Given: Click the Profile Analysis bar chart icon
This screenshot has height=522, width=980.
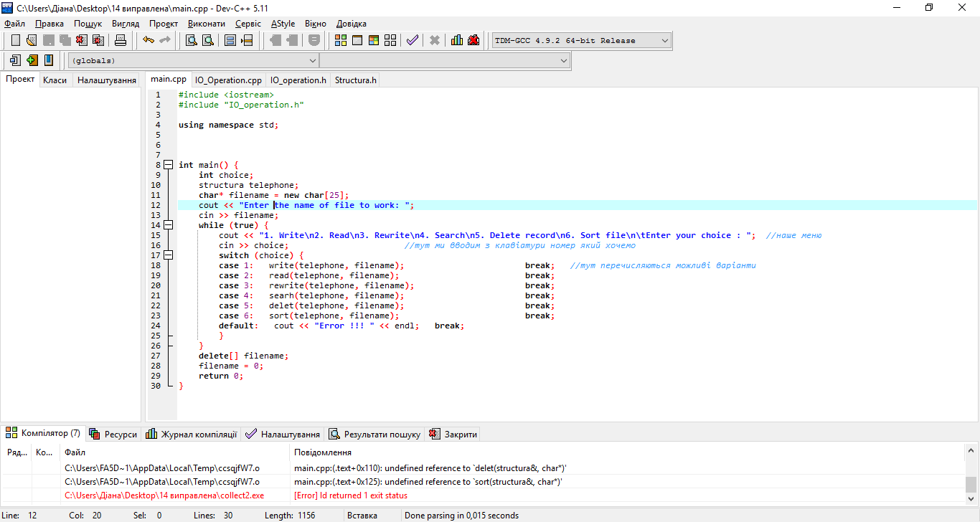Looking at the screenshot, I should pos(457,40).
